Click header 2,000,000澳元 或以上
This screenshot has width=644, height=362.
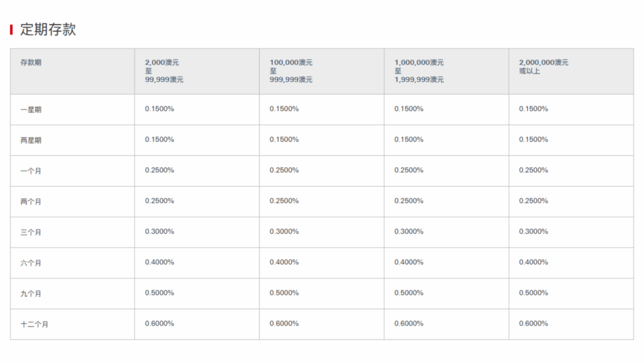[543, 67]
